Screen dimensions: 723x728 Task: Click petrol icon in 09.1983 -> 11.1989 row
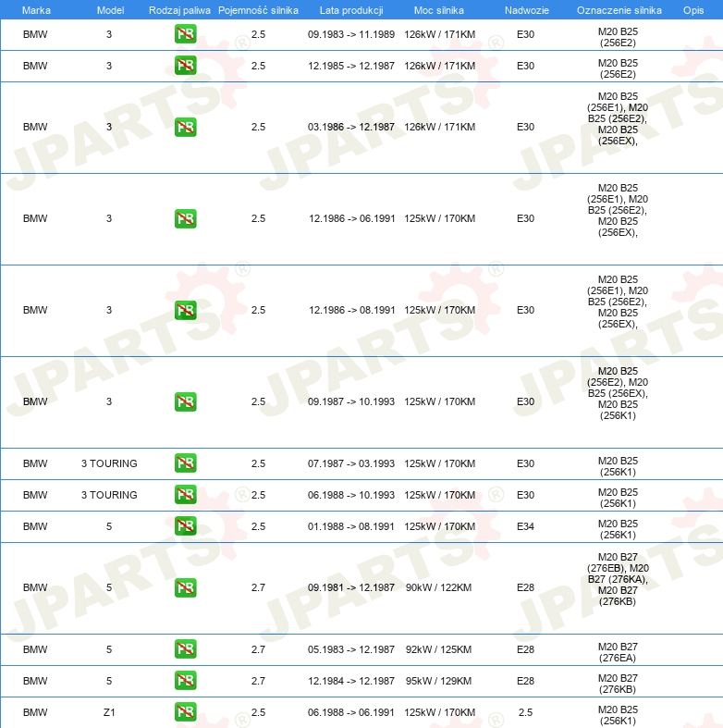[x=185, y=34]
